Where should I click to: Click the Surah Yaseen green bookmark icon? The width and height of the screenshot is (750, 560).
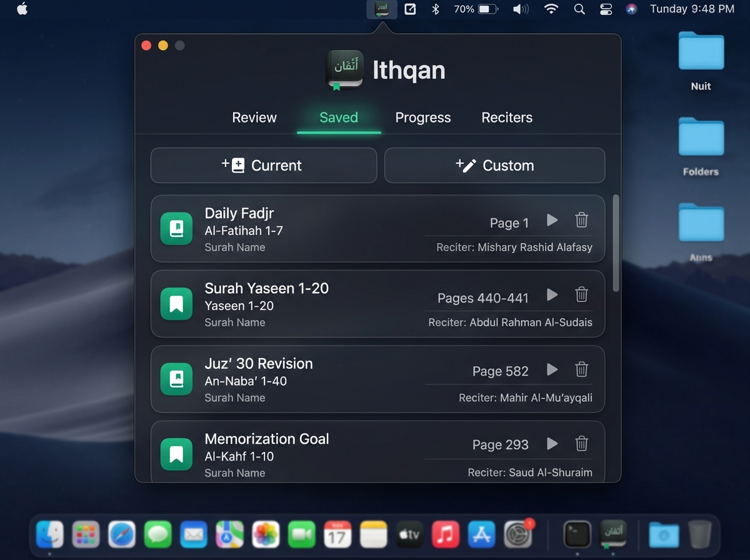pos(176,304)
